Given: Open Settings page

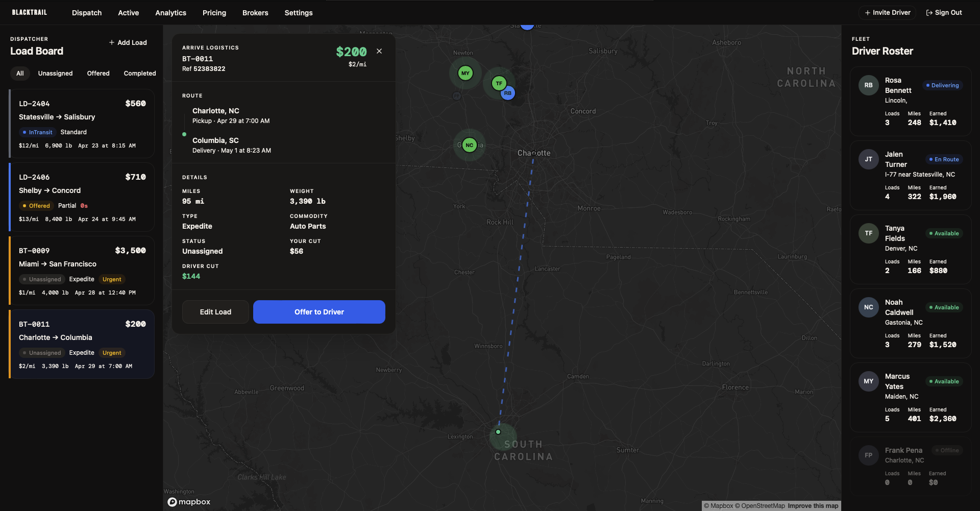Looking at the screenshot, I should click(299, 13).
